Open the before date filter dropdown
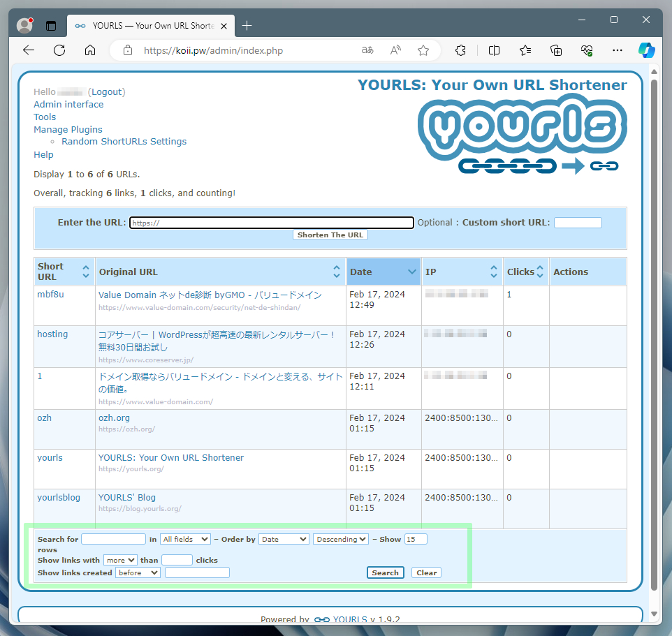The image size is (672, 636). [138, 572]
